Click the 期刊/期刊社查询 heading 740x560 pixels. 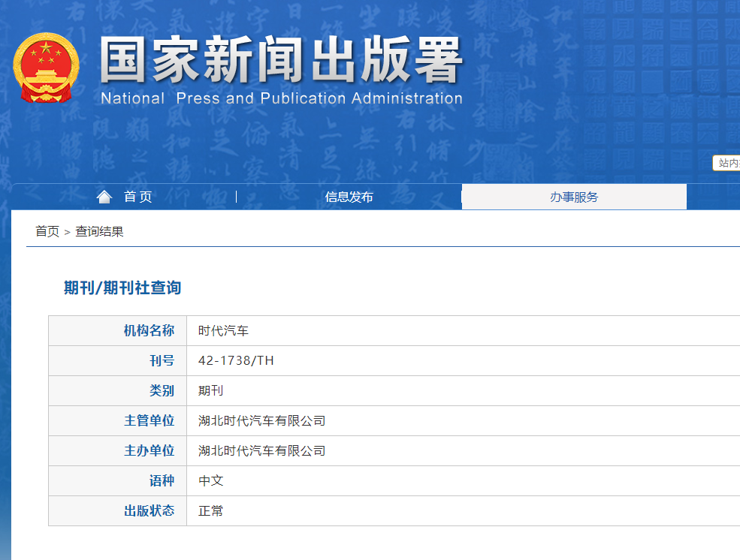pyautogui.click(x=122, y=288)
